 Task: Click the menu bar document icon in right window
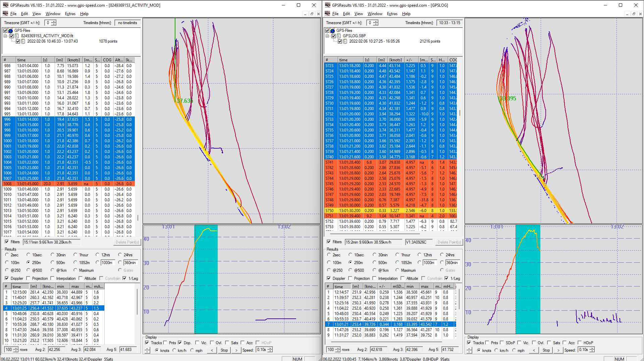click(327, 14)
